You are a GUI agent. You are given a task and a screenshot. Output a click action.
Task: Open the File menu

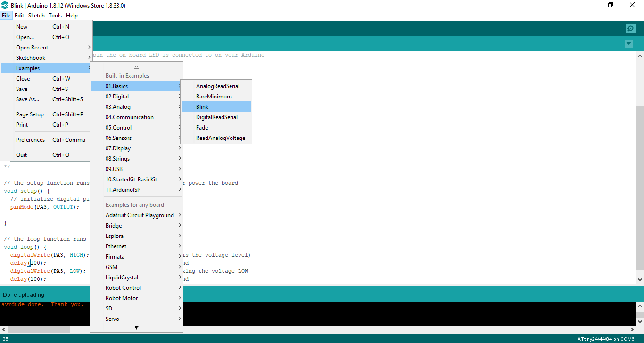6,16
